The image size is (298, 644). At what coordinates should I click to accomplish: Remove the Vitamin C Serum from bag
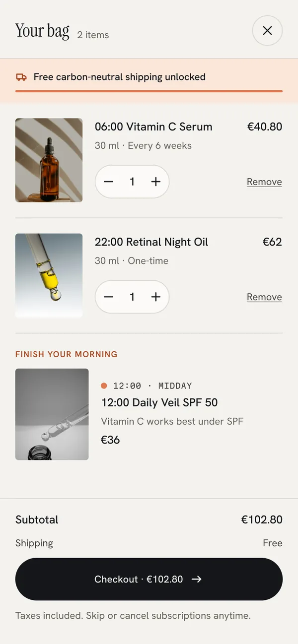coord(264,182)
